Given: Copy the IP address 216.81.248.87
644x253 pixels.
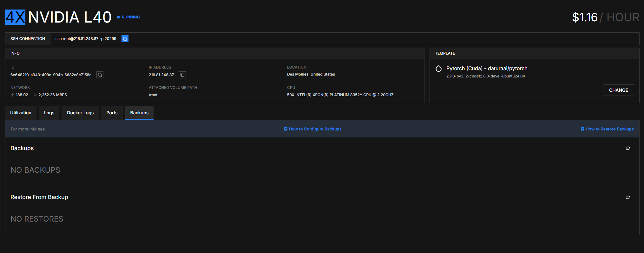Looking at the screenshot, I should [182, 75].
